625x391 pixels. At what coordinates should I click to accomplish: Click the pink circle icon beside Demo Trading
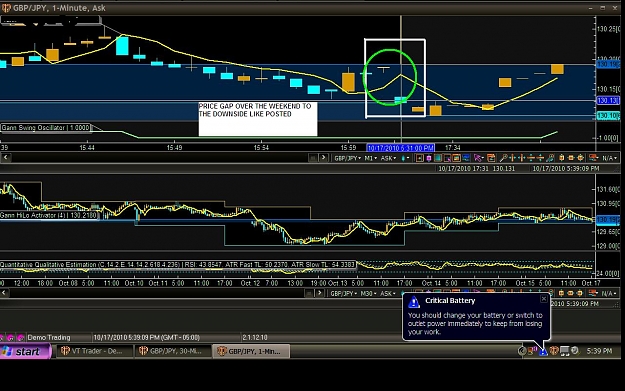click(21, 338)
